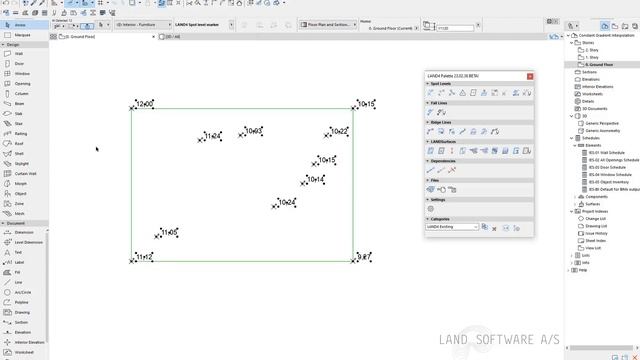
Task: Select the Beam tool
Action: point(24,104)
